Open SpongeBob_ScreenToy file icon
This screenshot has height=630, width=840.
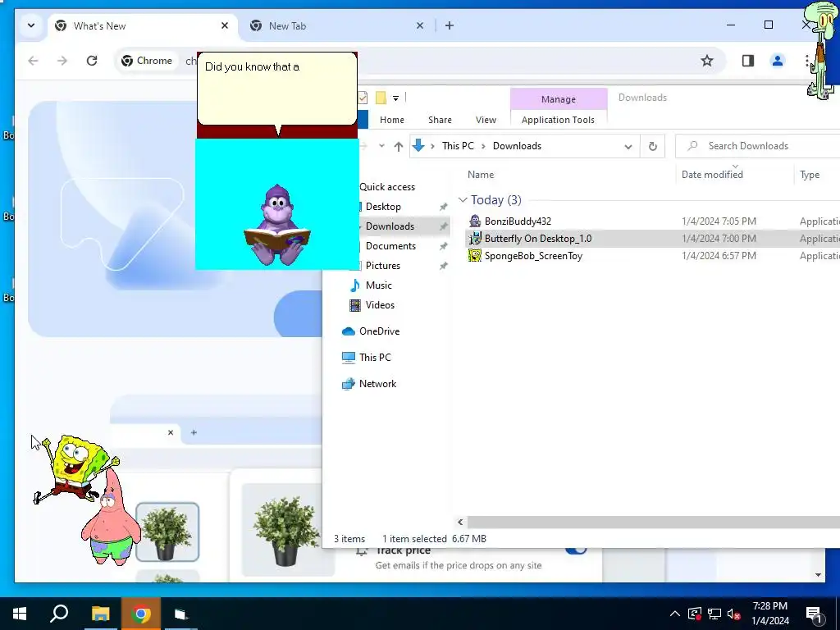475,256
